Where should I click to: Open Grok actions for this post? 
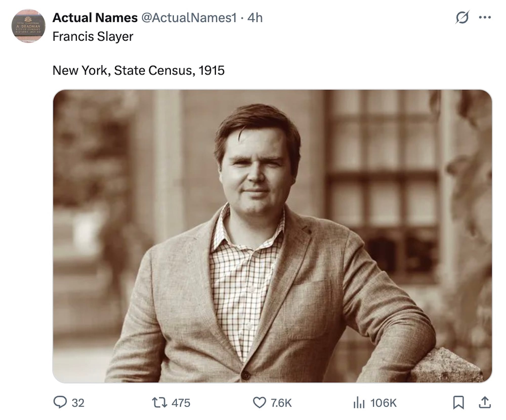pyautogui.click(x=462, y=17)
